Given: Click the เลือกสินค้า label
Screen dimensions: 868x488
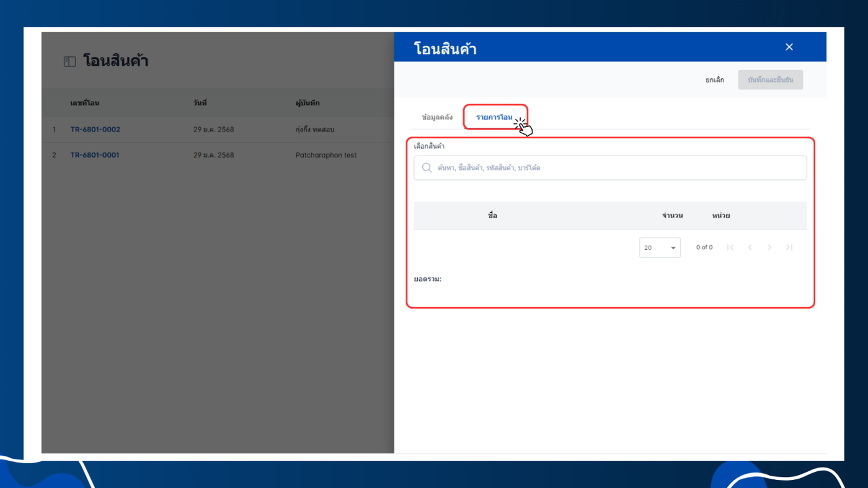Looking at the screenshot, I should pyautogui.click(x=429, y=146).
